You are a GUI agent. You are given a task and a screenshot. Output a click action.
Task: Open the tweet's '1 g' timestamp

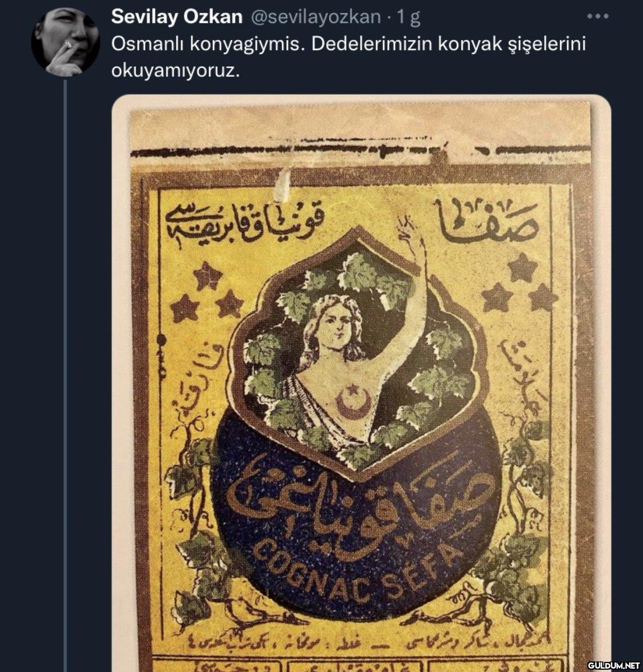pyautogui.click(x=408, y=17)
